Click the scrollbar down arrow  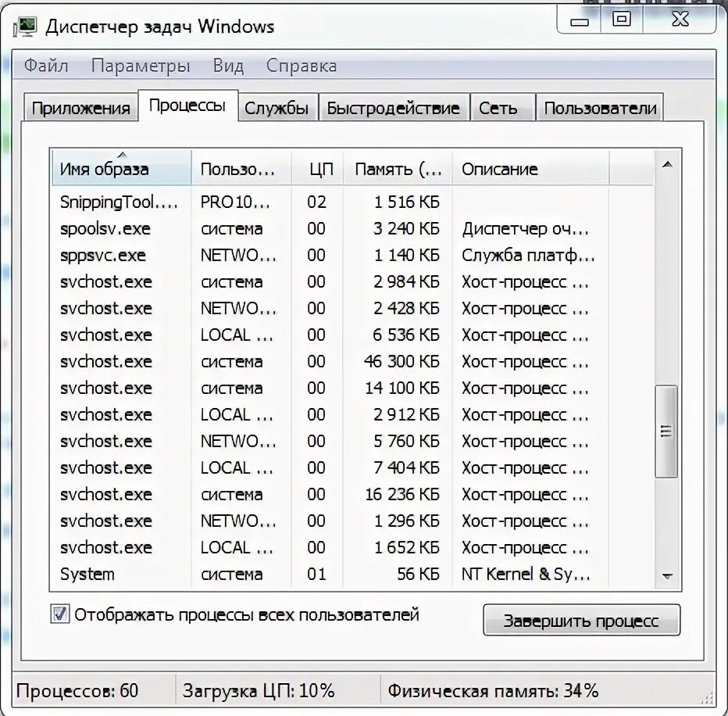(x=667, y=576)
